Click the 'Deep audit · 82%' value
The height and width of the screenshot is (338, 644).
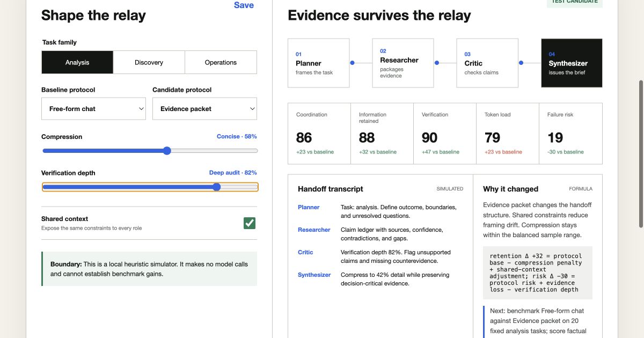point(233,173)
